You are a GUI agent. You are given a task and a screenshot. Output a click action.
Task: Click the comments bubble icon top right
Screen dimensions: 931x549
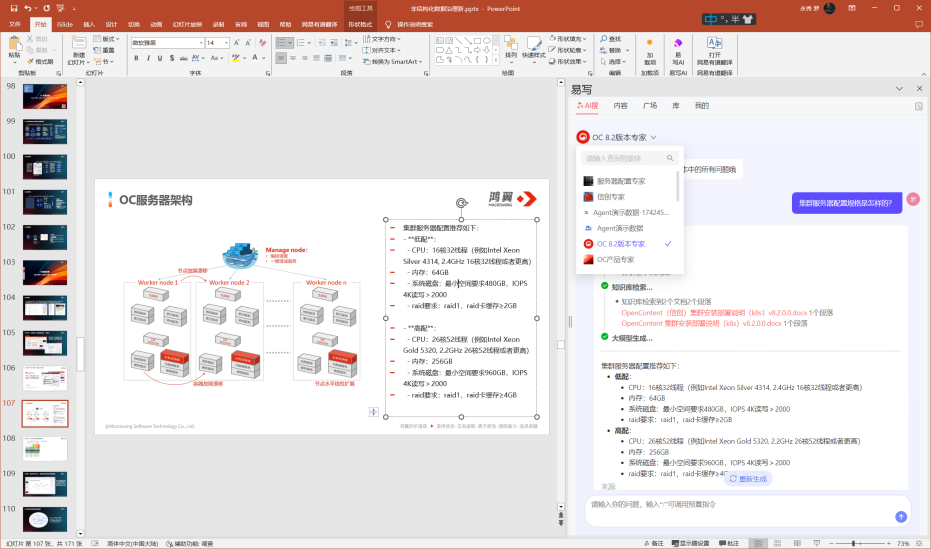(x=919, y=24)
